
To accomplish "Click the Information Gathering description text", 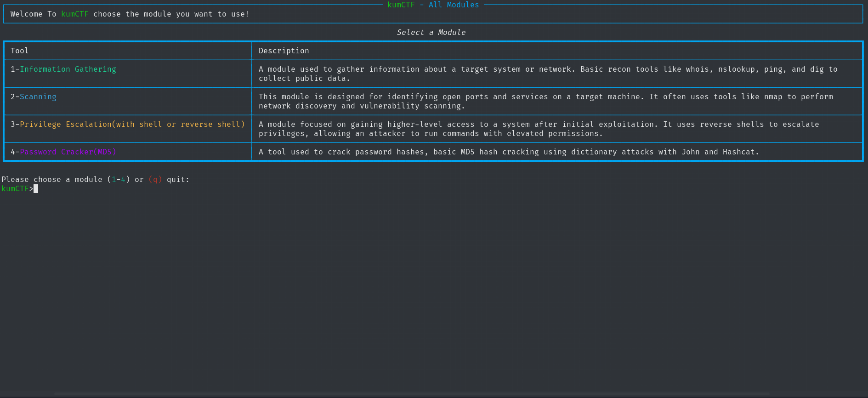I will coord(548,74).
